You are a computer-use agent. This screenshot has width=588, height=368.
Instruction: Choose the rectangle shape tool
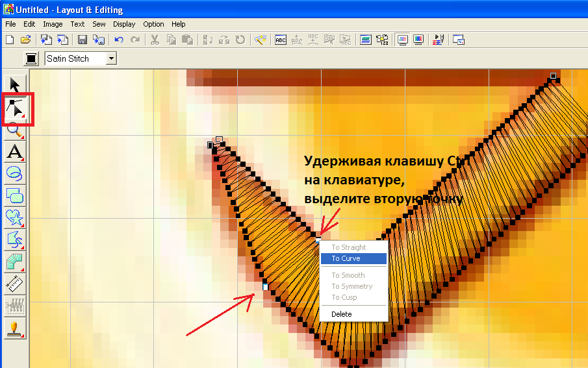(x=14, y=196)
